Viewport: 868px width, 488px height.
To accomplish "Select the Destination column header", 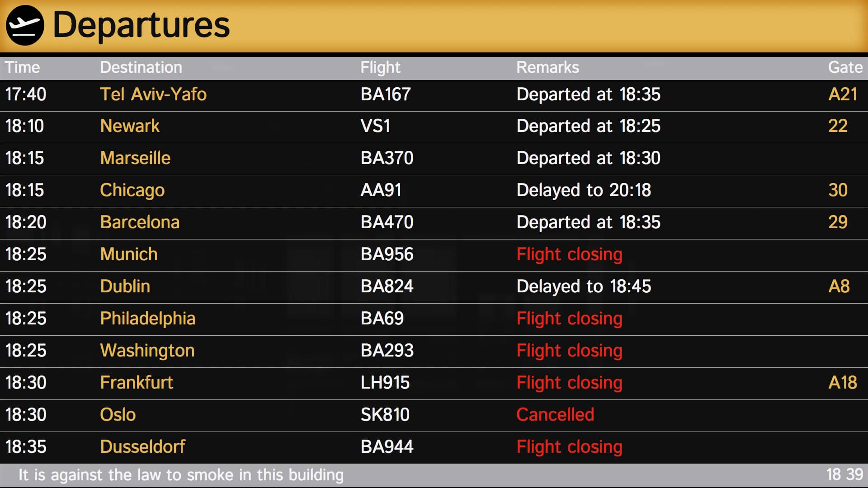I will coord(141,67).
